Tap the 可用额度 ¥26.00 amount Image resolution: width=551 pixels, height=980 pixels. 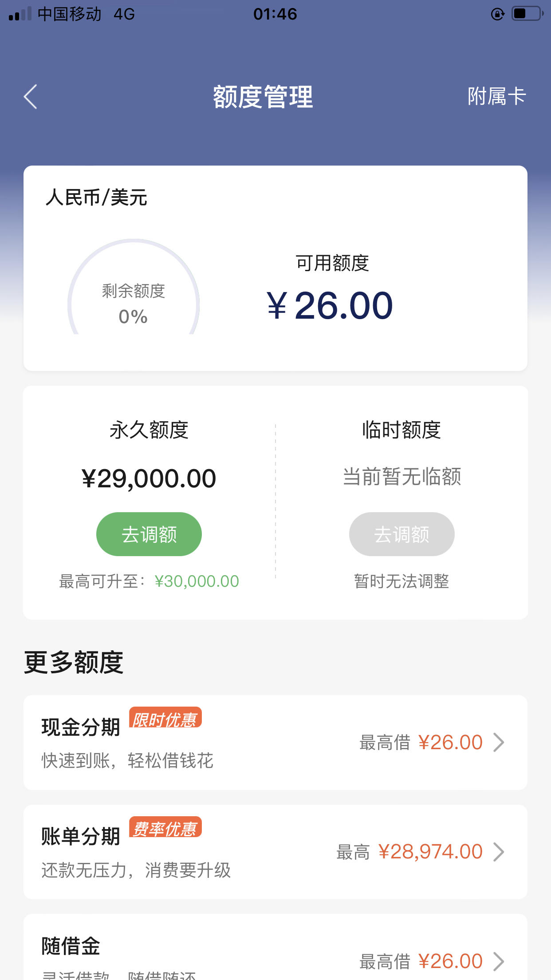pos(330,305)
